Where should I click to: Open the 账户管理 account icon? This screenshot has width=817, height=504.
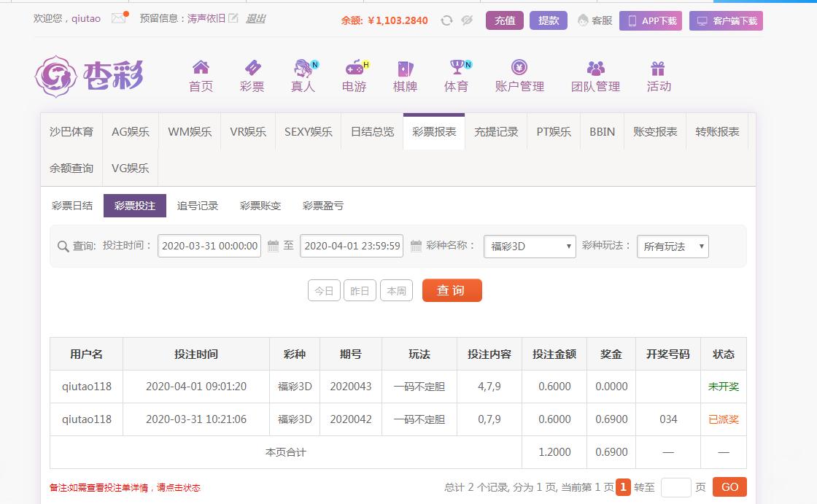tap(519, 69)
